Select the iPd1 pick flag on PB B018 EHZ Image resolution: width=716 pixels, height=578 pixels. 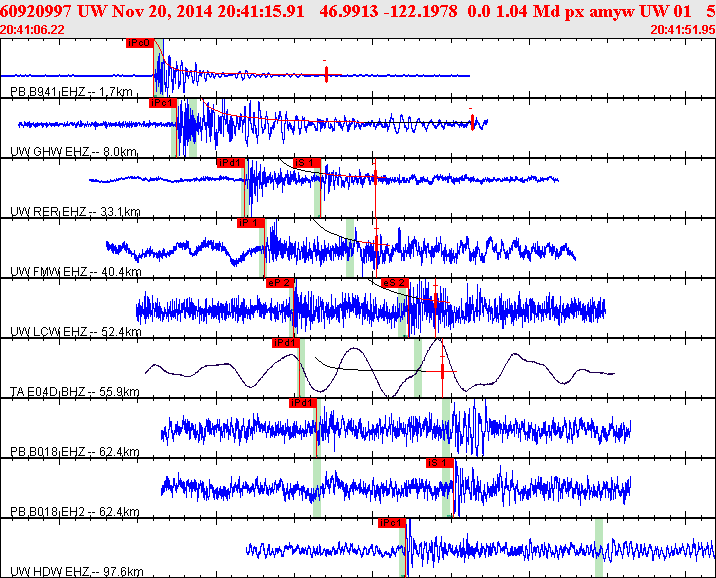[303, 403]
